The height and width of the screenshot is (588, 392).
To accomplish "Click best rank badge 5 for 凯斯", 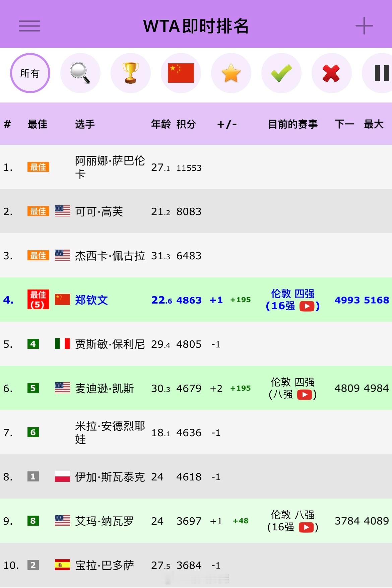I will [x=33, y=388].
